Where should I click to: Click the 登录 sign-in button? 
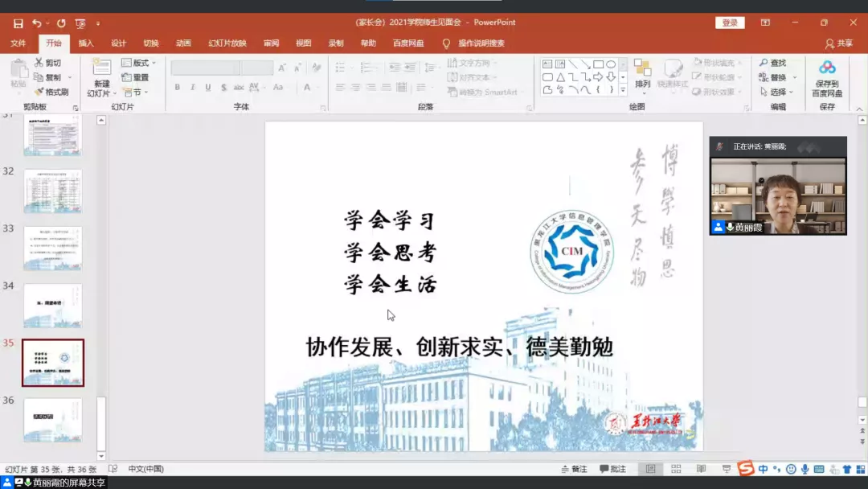tap(730, 23)
